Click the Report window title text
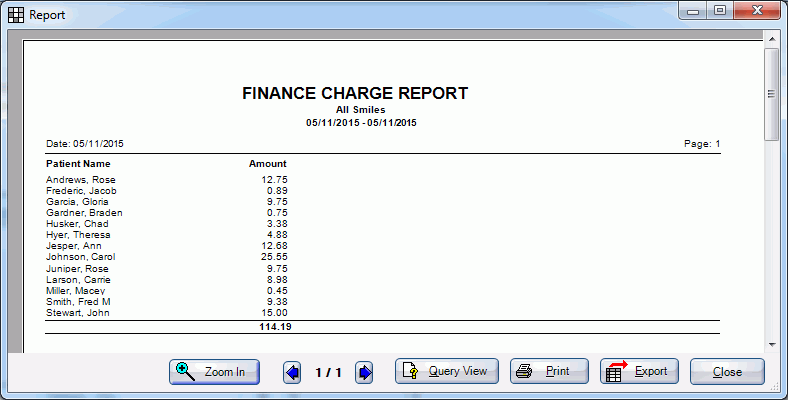The image size is (788, 400). (47, 15)
